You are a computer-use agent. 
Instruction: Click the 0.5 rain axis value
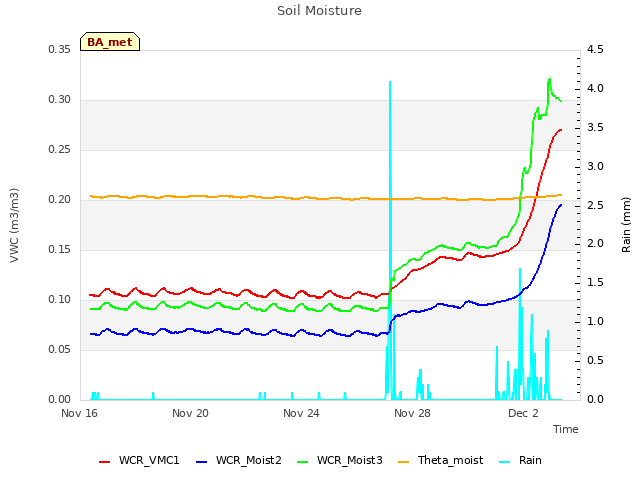pos(595,360)
